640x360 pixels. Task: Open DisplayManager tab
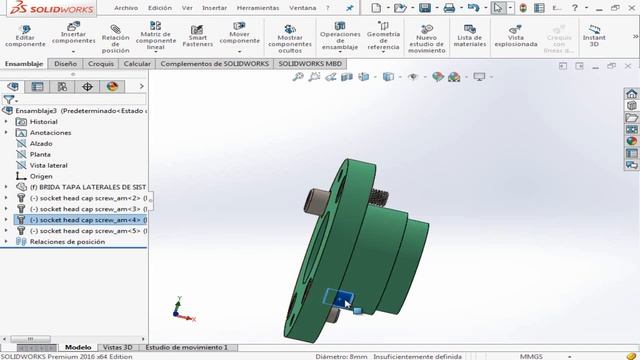click(x=112, y=87)
